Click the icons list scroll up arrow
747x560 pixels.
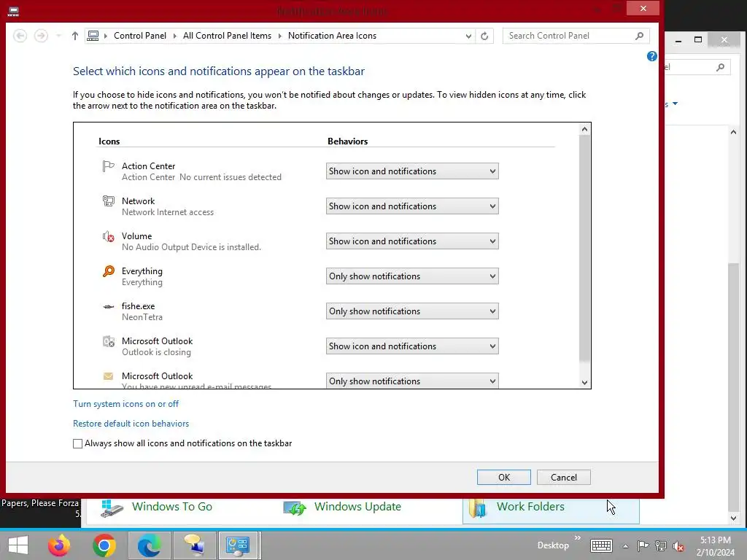[584, 129]
